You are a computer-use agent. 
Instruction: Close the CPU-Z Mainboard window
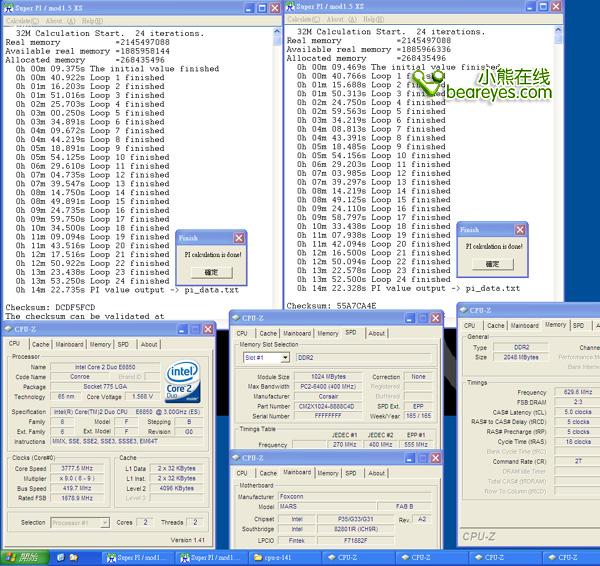435,458
